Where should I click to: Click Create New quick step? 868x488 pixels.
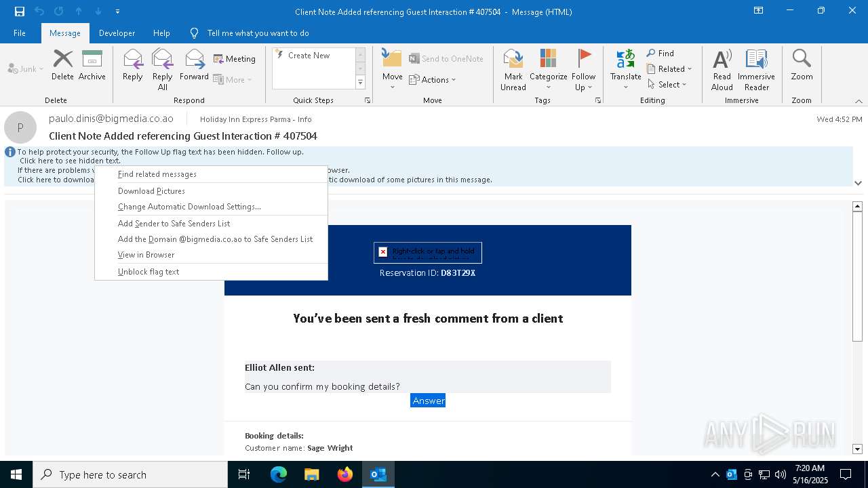tap(314, 56)
